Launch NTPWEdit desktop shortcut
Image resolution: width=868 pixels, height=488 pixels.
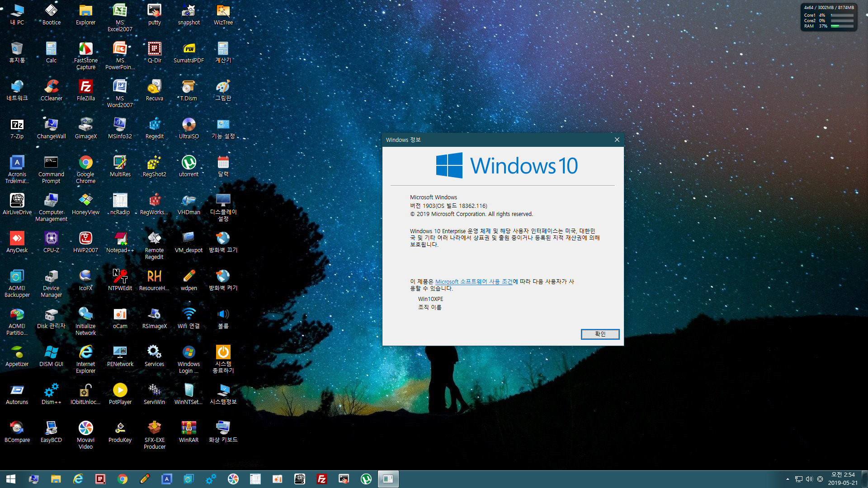coord(120,280)
